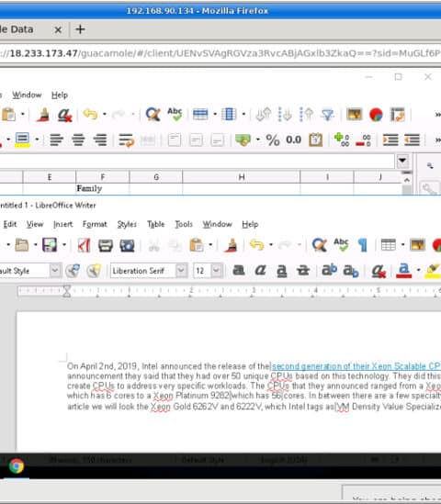441x504 pixels.
Task: Close the Firefox tab ending in Data
Action: click(58, 30)
